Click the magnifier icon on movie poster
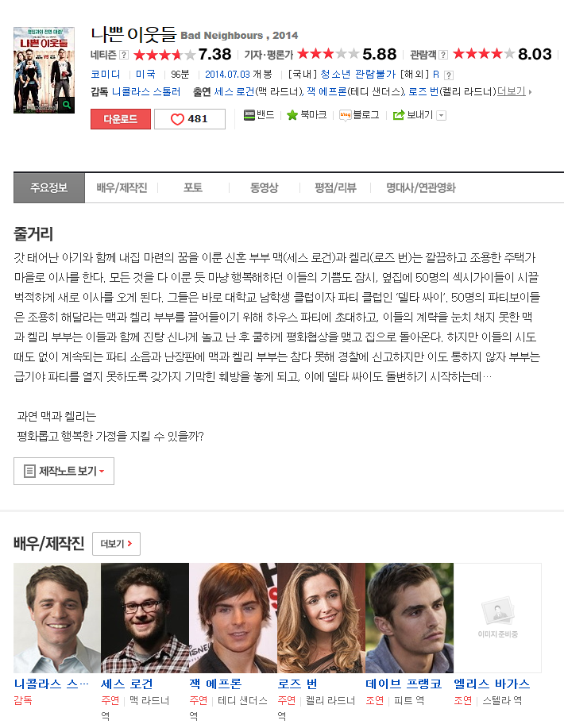The width and height of the screenshot is (564, 728). pyautogui.click(x=67, y=105)
